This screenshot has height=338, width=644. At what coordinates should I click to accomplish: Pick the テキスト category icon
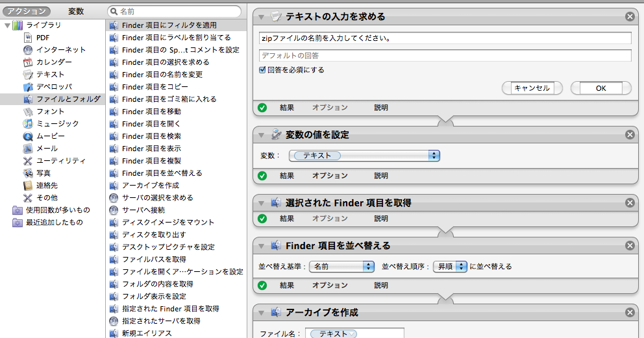tap(28, 75)
